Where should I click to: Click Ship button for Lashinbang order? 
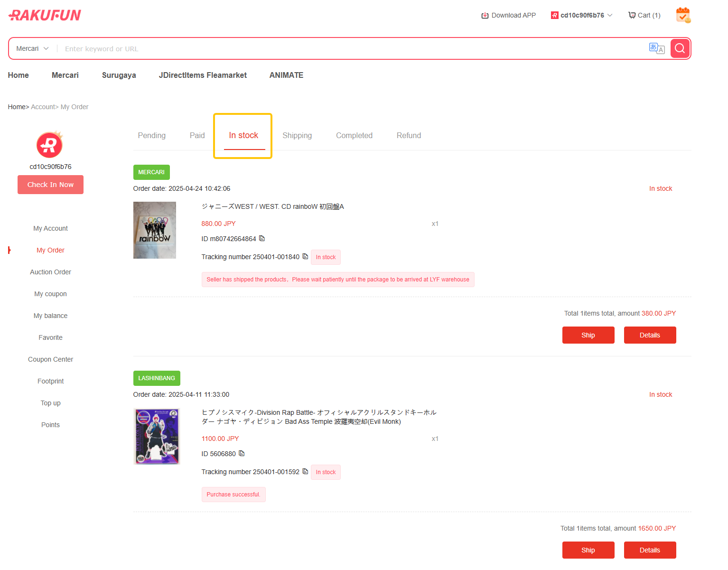pos(588,550)
